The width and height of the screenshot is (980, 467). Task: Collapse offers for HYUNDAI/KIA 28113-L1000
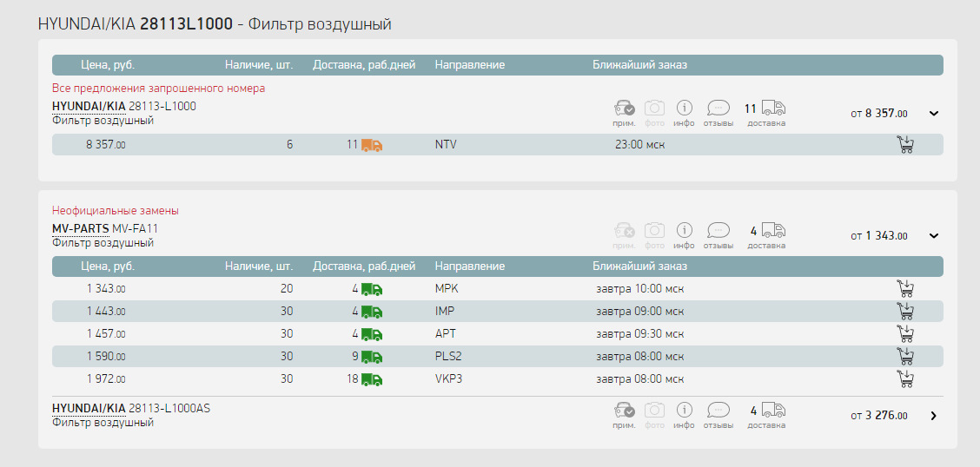934,114
